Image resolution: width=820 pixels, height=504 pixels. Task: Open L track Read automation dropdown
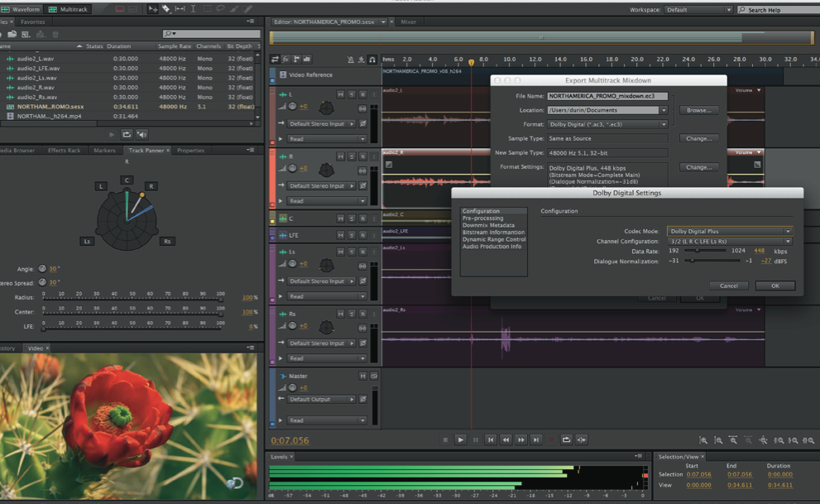[x=327, y=139]
